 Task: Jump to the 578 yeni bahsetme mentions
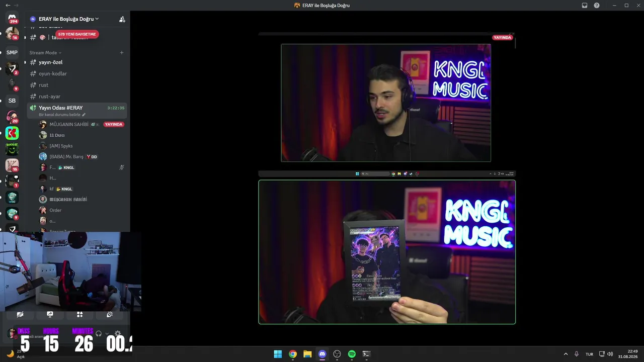pos(77,34)
